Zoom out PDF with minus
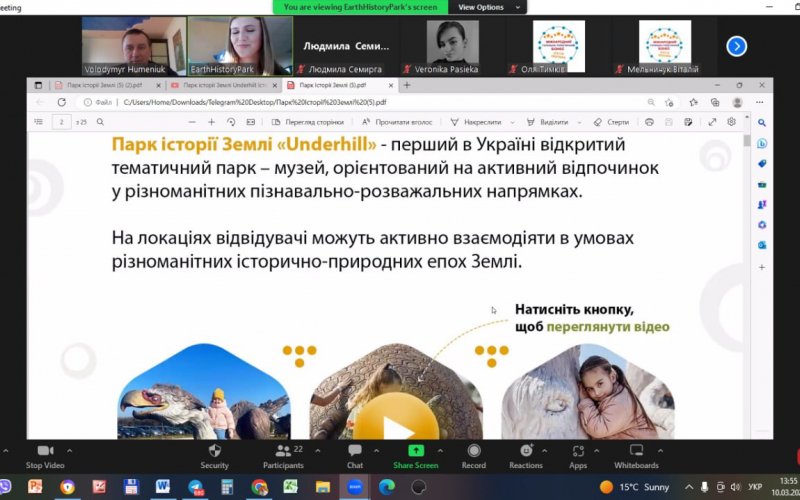Image resolution: width=800 pixels, height=500 pixels. (192, 122)
